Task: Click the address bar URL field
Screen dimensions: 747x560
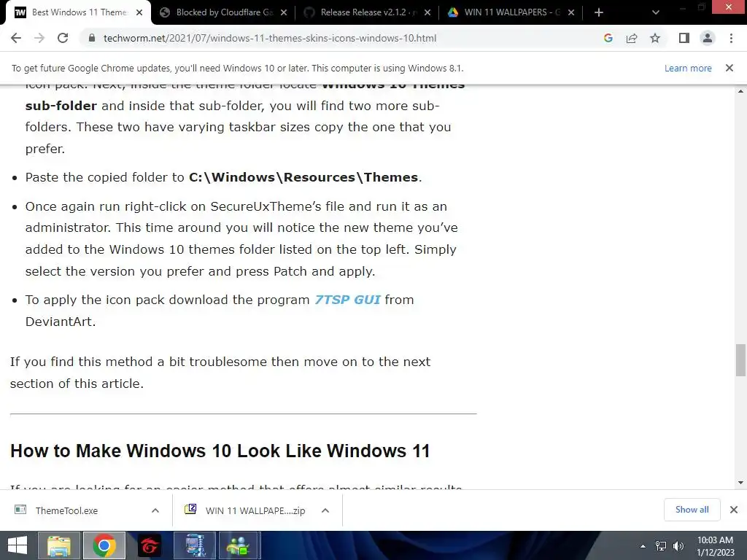Action: (x=270, y=38)
